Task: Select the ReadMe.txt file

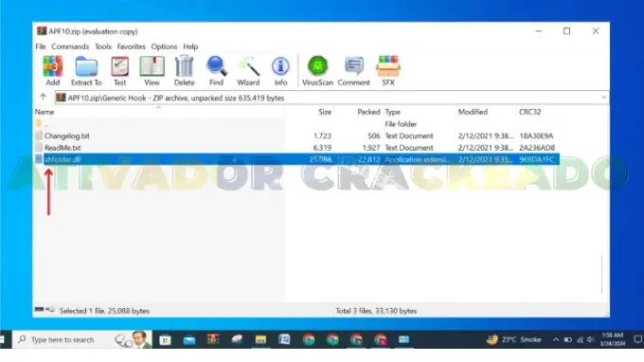Action: pos(63,148)
